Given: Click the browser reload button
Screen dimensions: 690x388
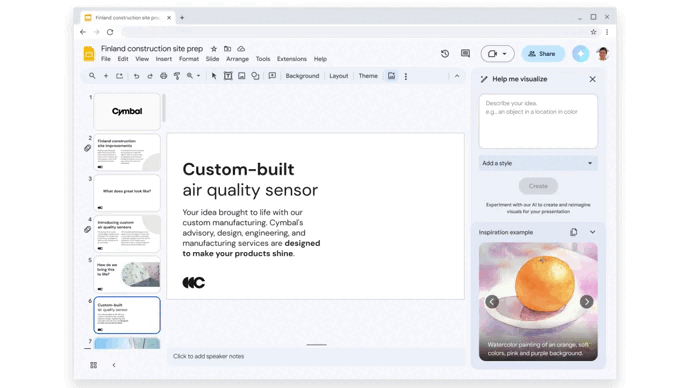Looking at the screenshot, I should coord(110,32).
